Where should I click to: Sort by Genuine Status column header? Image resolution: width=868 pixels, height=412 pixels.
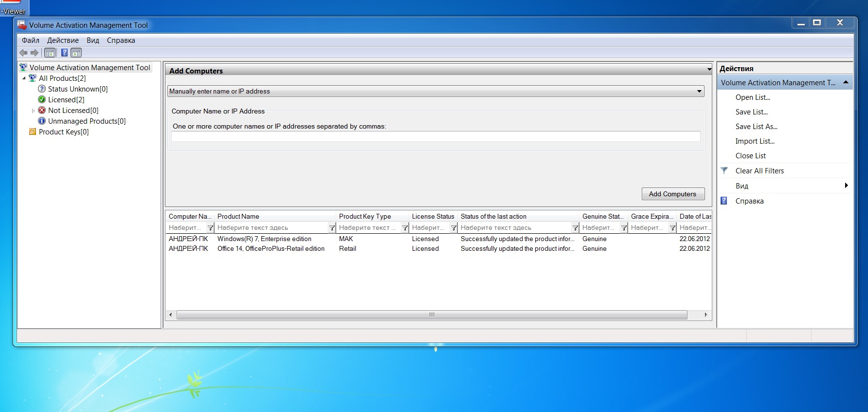click(x=603, y=216)
